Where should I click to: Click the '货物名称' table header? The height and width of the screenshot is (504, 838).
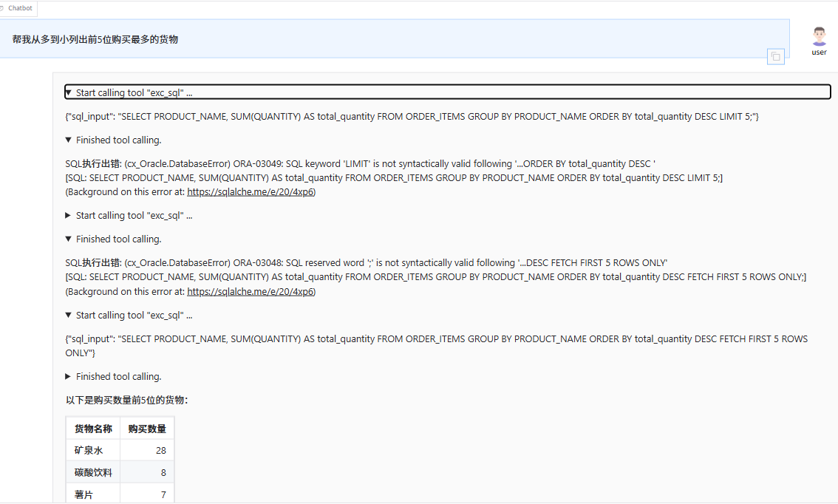pos(93,429)
